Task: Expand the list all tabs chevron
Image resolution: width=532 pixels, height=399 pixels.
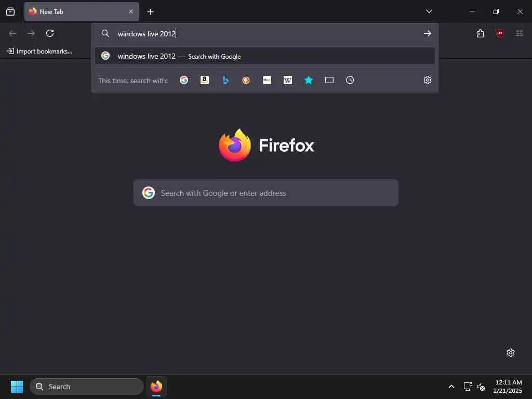Action: [x=429, y=11]
